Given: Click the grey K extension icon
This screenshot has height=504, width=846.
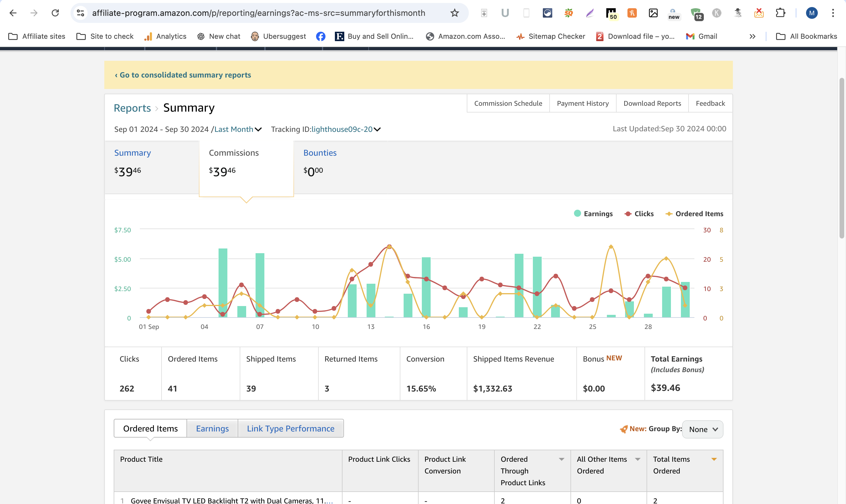Looking at the screenshot, I should 717,13.
